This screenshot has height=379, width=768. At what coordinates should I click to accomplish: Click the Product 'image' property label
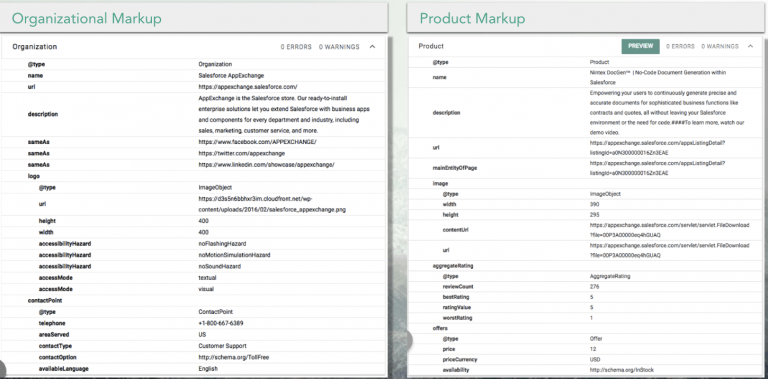(440, 184)
